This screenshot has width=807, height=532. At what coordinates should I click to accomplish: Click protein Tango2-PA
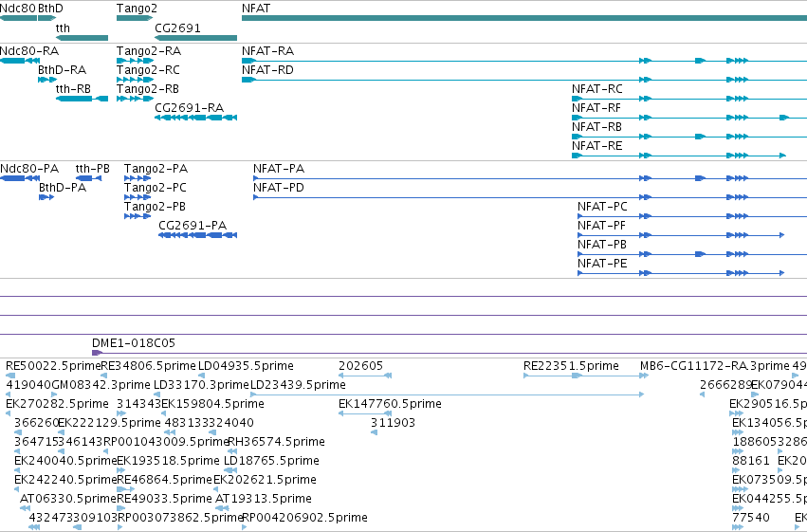(156, 169)
